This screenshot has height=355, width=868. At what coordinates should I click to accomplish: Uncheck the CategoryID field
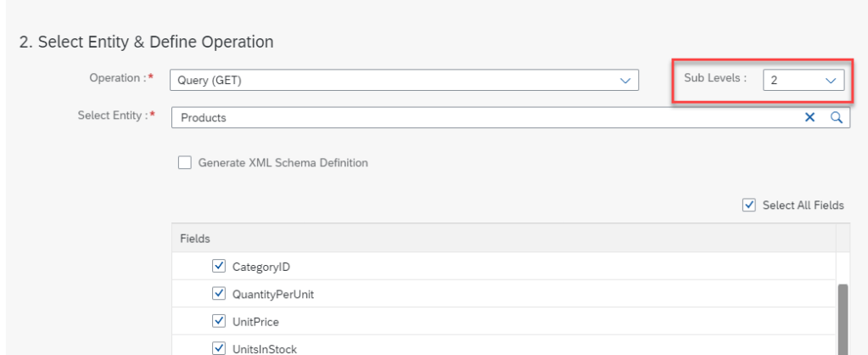pos(217,268)
